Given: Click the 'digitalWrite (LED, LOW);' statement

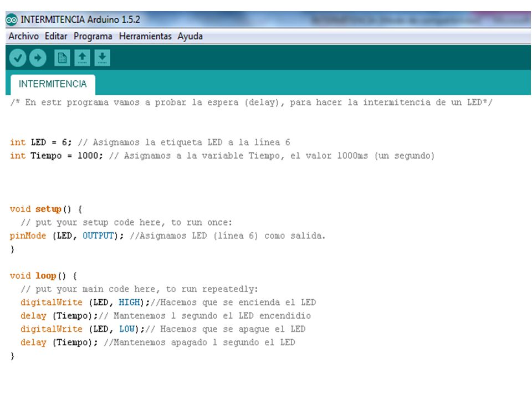Looking at the screenshot, I should coord(83,329).
